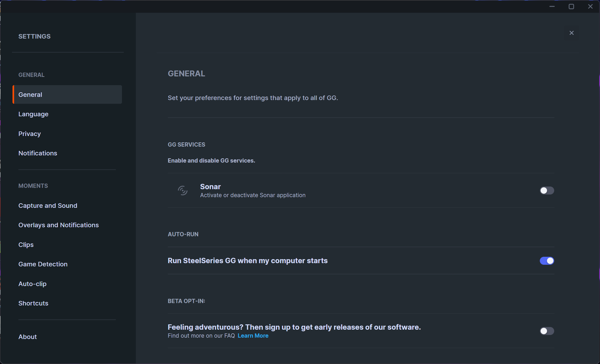The image size is (600, 364).
Task: Click 'Find out more on our FAQ' text
Action: pyautogui.click(x=201, y=336)
